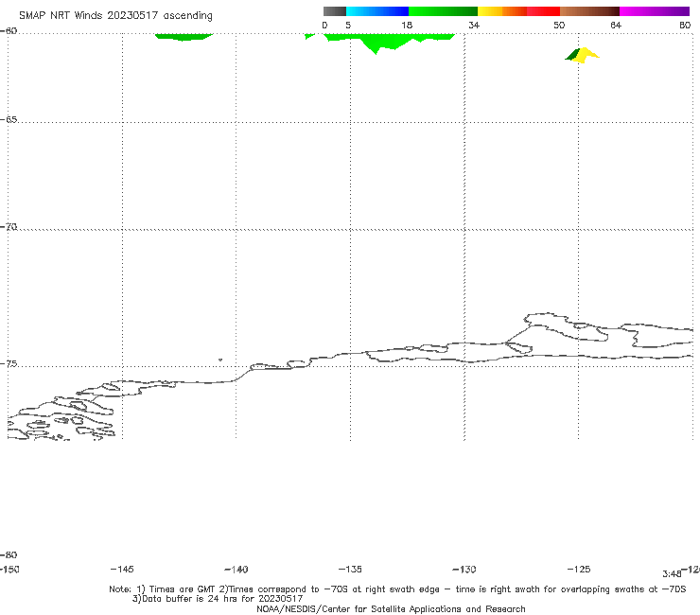Click the latitude label -65
This screenshot has height=615, width=700.
[x=9, y=120]
